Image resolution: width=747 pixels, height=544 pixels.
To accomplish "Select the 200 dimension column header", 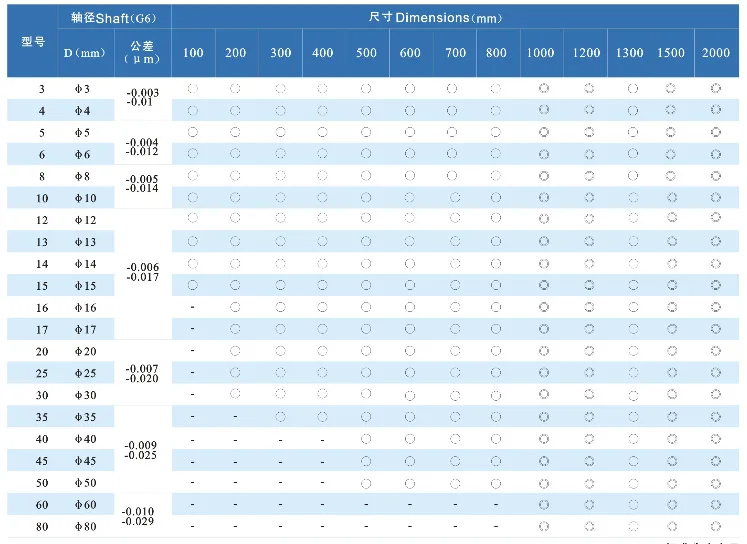I will pyautogui.click(x=235, y=53).
